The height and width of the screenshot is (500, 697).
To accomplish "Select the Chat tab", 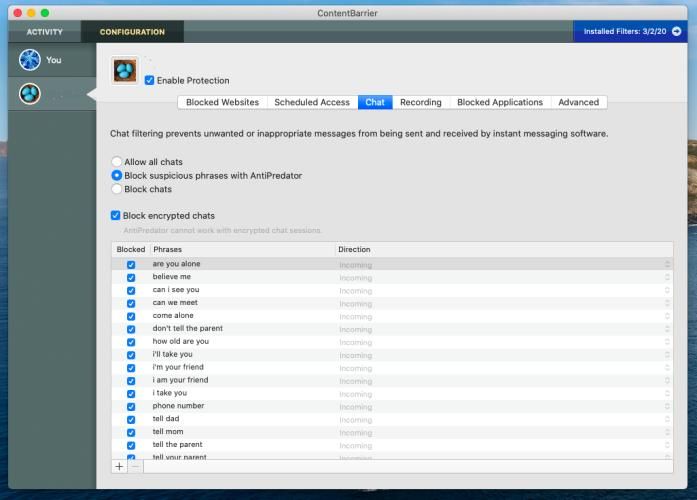I will (x=375, y=102).
